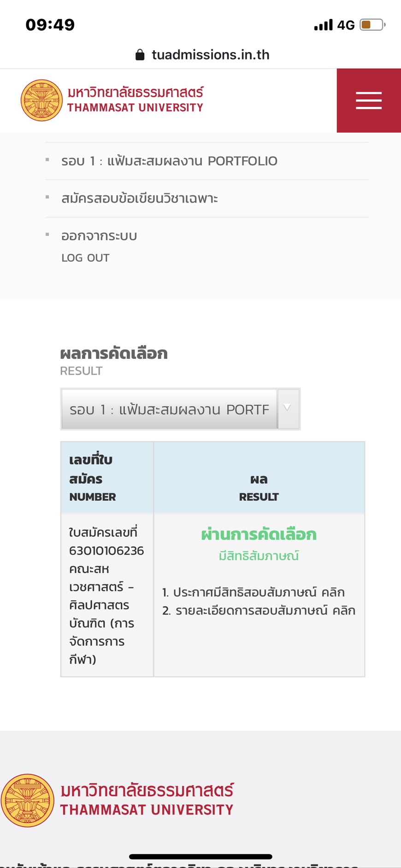Image resolution: width=401 pixels, height=868 pixels.
Task: Tap the Thammasat seal in the footer
Action: [x=28, y=800]
